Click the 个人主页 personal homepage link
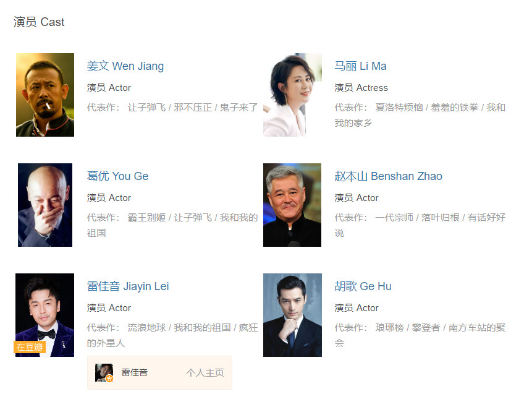532x394 pixels. [205, 372]
